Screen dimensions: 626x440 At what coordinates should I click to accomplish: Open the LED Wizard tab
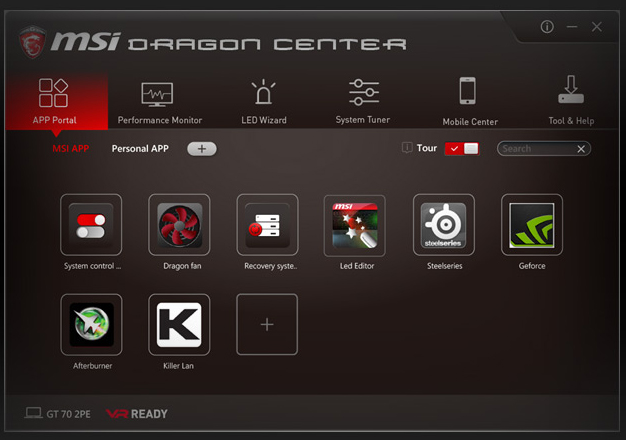pos(263,103)
